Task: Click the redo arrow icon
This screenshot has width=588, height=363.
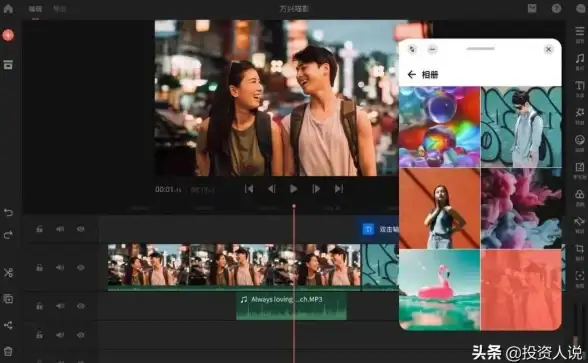Action: [x=8, y=235]
